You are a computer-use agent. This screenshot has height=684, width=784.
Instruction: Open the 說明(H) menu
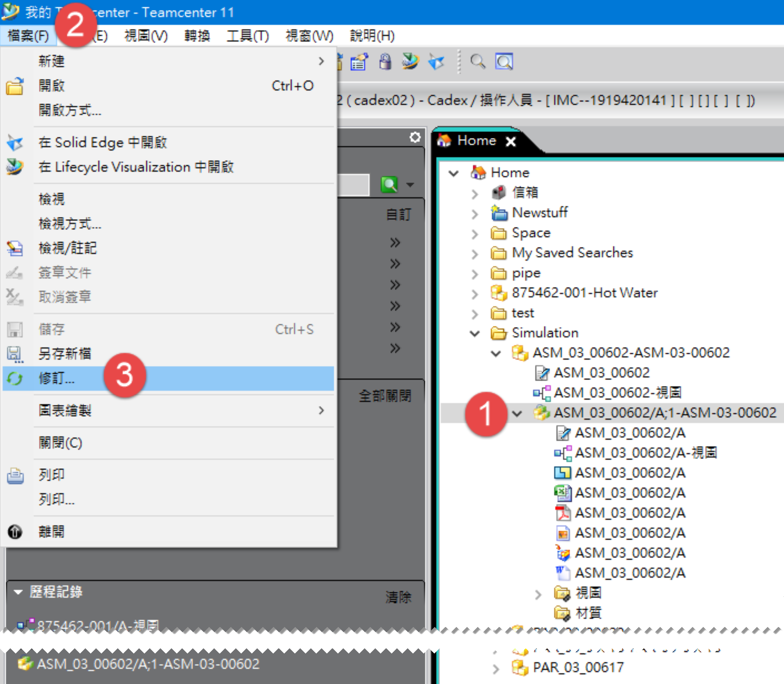(x=372, y=36)
